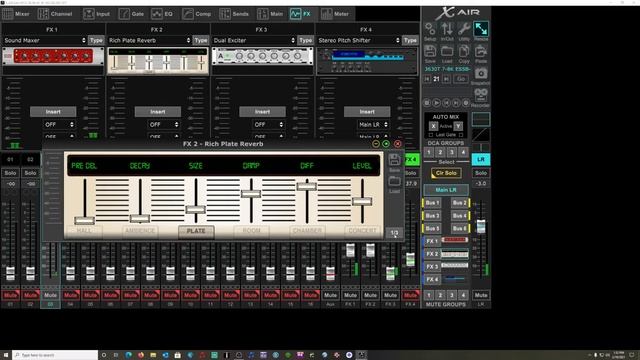Click the recorder play button
640x360 pixels.
pyautogui.click(x=436, y=103)
